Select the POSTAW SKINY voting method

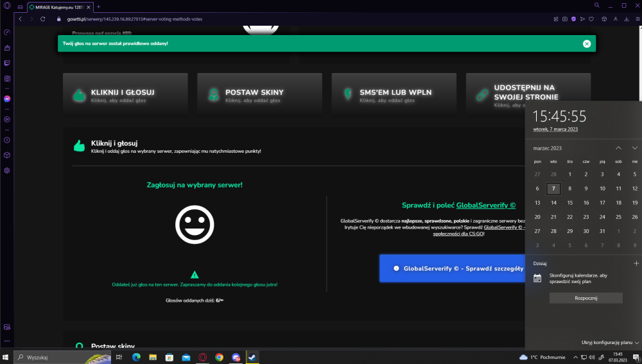(x=259, y=96)
